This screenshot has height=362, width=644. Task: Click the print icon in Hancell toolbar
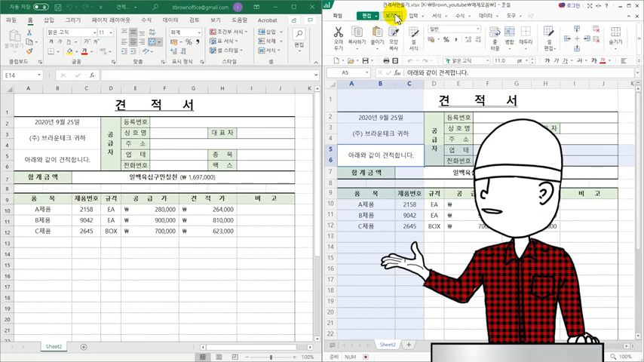(386, 61)
